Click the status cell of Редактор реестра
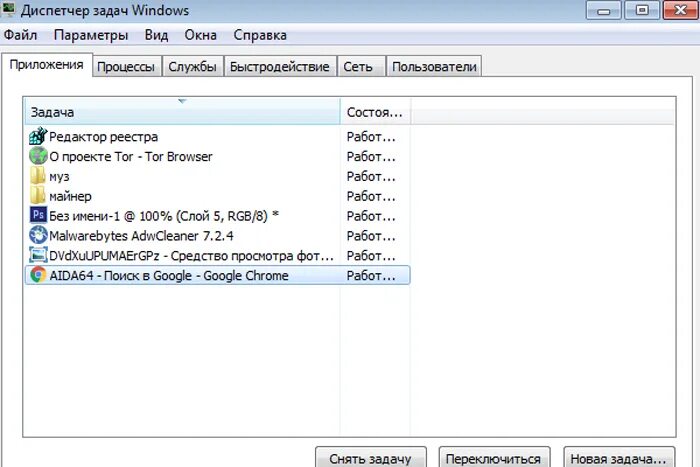This screenshot has height=467, width=700. [x=371, y=137]
